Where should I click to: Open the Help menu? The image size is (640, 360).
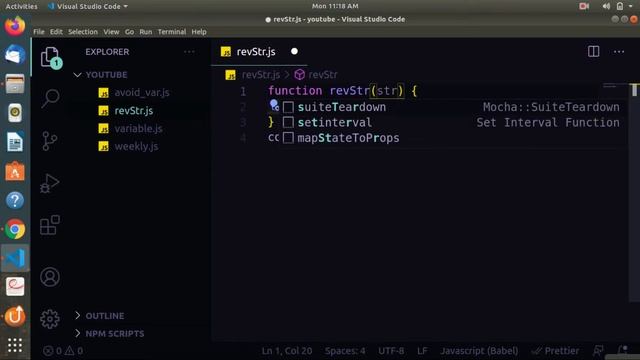[199, 32]
